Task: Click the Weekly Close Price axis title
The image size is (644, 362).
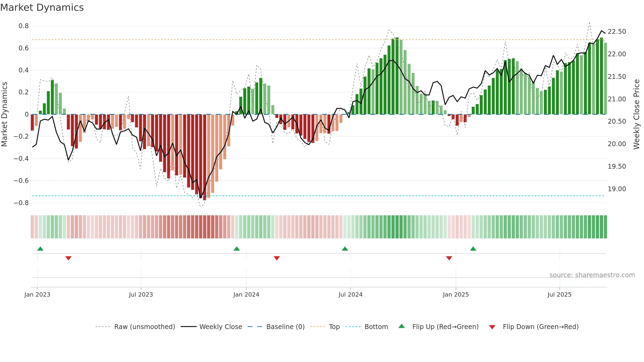Action: [x=636, y=114]
